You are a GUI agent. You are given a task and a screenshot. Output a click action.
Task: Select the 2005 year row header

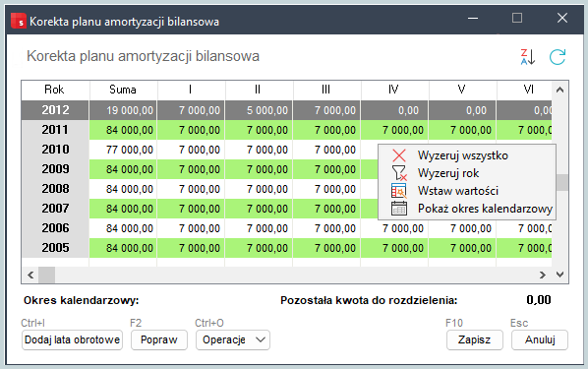[x=55, y=248]
